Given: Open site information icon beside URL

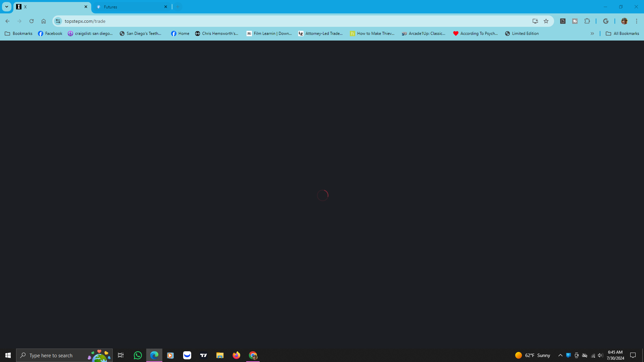Looking at the screenshot, I should click(x=58, y=21).
